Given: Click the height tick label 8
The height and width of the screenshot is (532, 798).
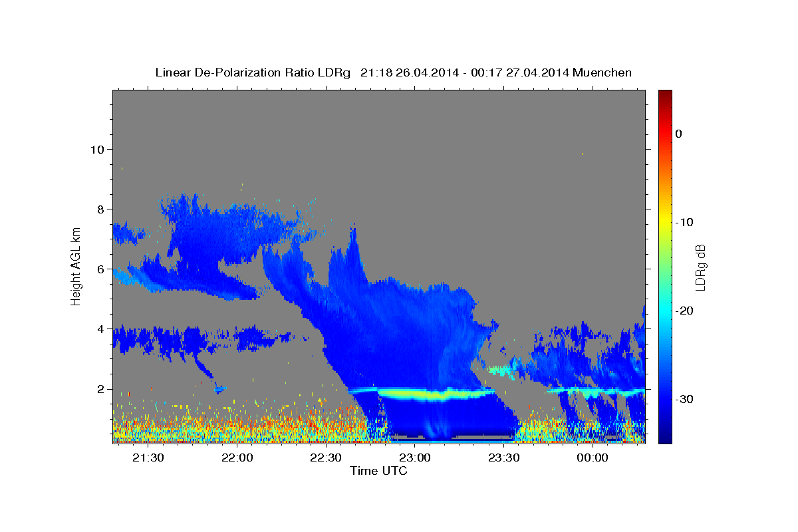Looking at the screenshot, I should click(100, 209).
